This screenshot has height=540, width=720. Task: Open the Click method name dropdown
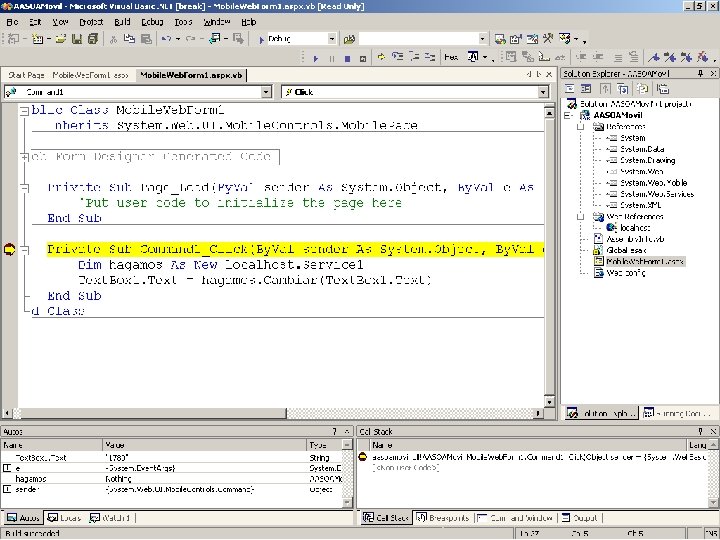pos(543,92)
